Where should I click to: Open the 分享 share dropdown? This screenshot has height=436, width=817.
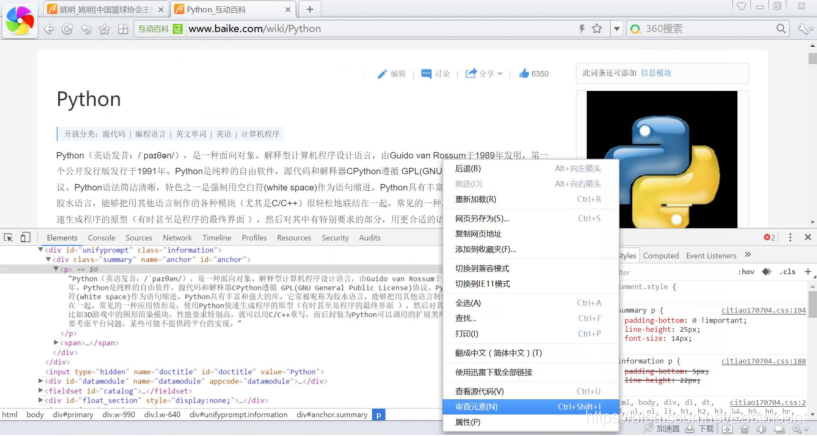(484, 73)
